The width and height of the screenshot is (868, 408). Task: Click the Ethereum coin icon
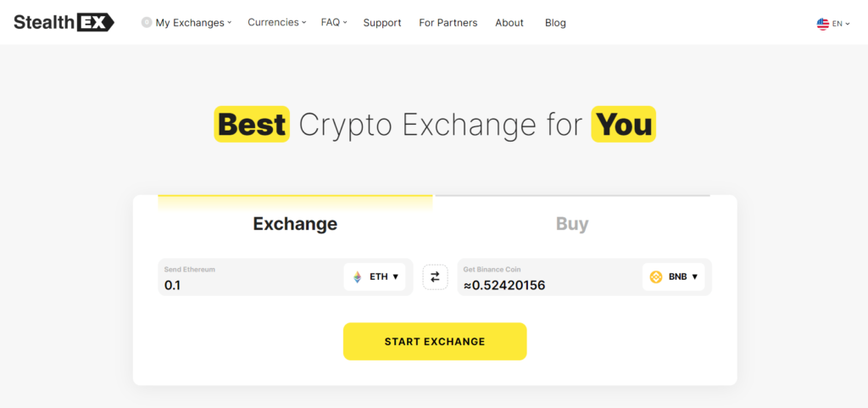357,277
